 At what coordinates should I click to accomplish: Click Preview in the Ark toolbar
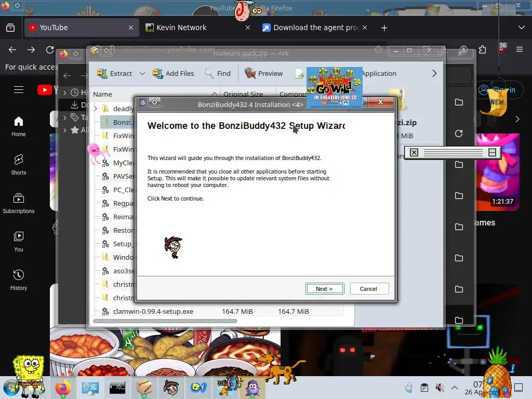pyautogui.click(x=264, y=73)
